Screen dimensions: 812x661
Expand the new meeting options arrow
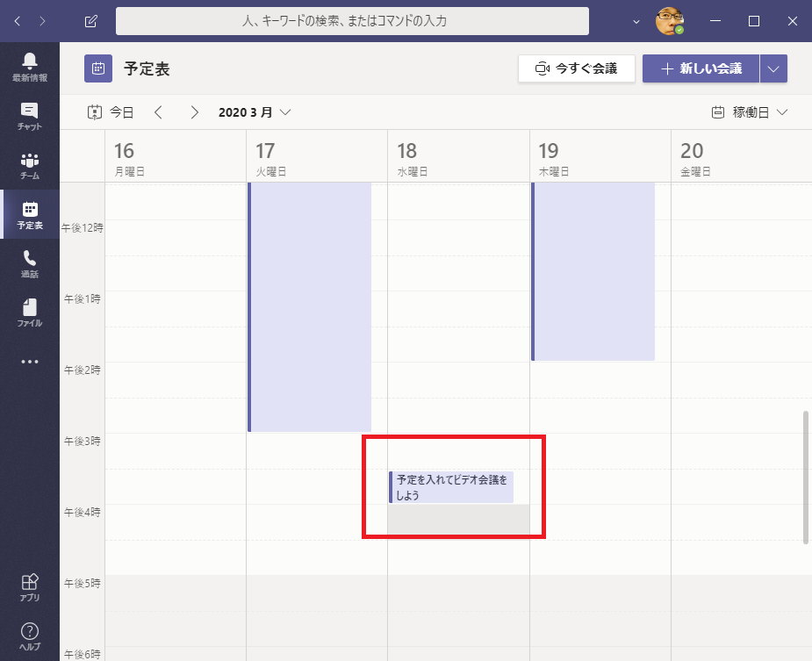[773, 68]
